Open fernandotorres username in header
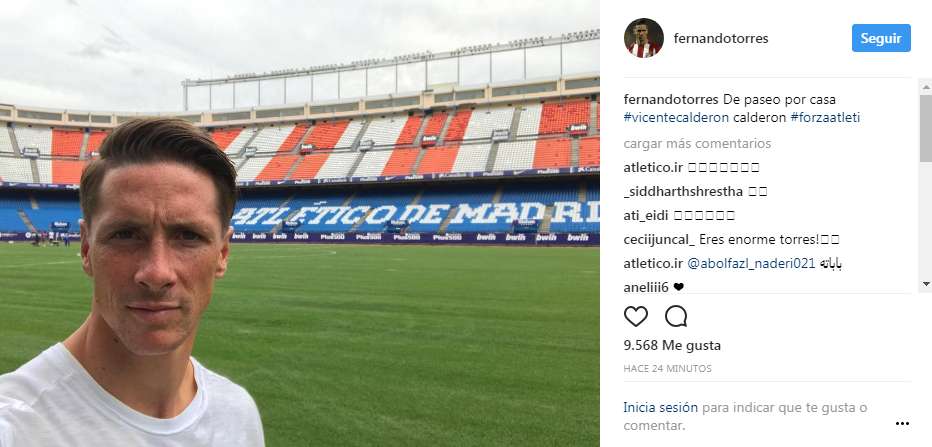932x447 pixels. 721,39
